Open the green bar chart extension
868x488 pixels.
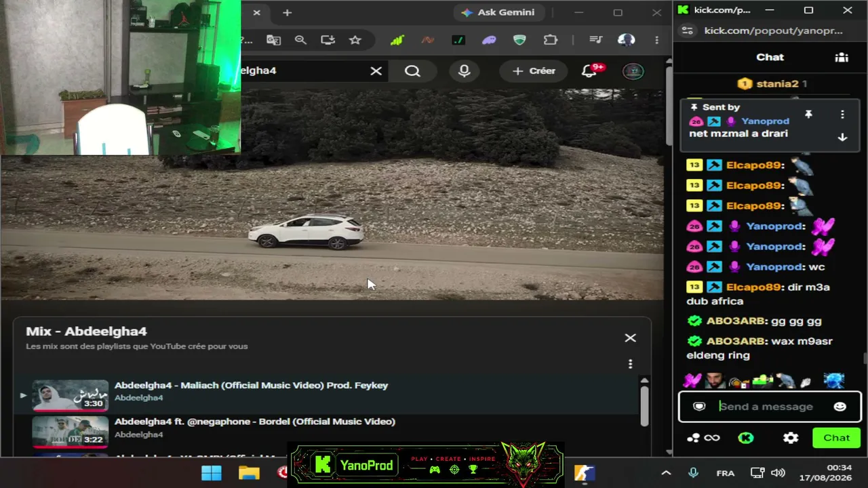[x=397, y=40]
